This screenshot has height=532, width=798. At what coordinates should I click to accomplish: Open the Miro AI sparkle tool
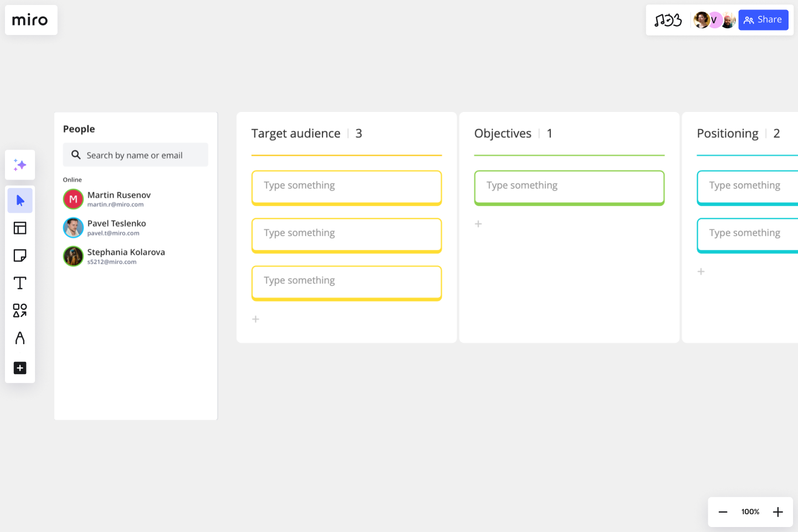tap(20, 165)
